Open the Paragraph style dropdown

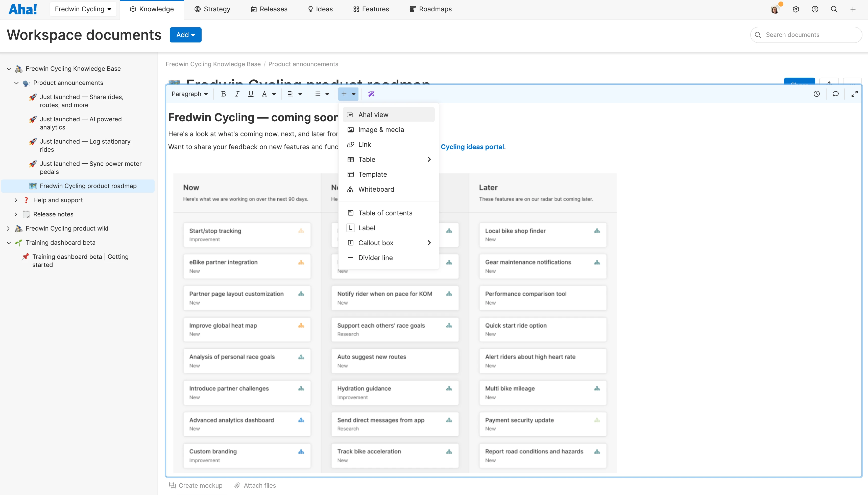click(x=189, y=94)
